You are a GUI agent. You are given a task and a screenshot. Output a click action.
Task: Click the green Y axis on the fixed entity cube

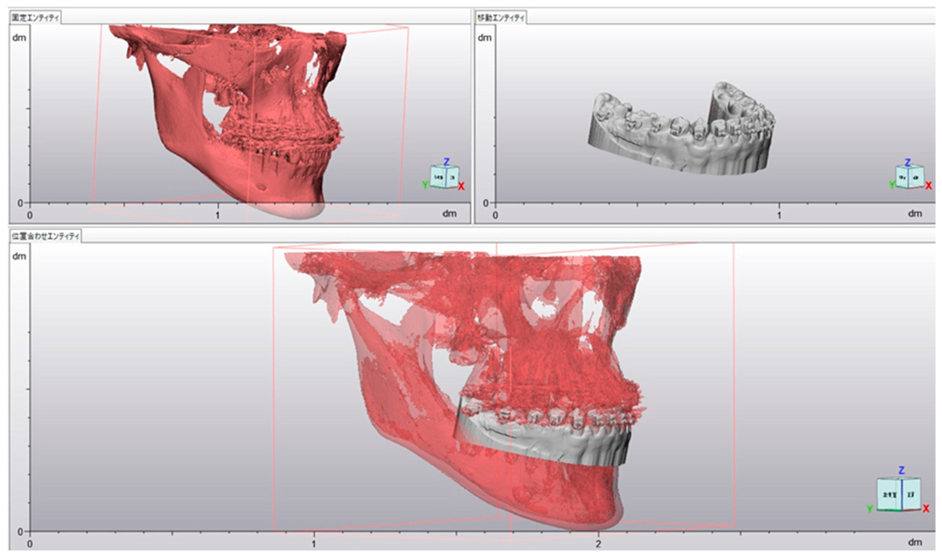coord(425,185)
